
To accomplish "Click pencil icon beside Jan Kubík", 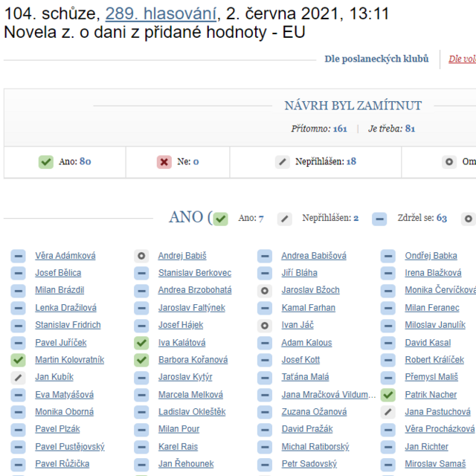I will [18, 377].
